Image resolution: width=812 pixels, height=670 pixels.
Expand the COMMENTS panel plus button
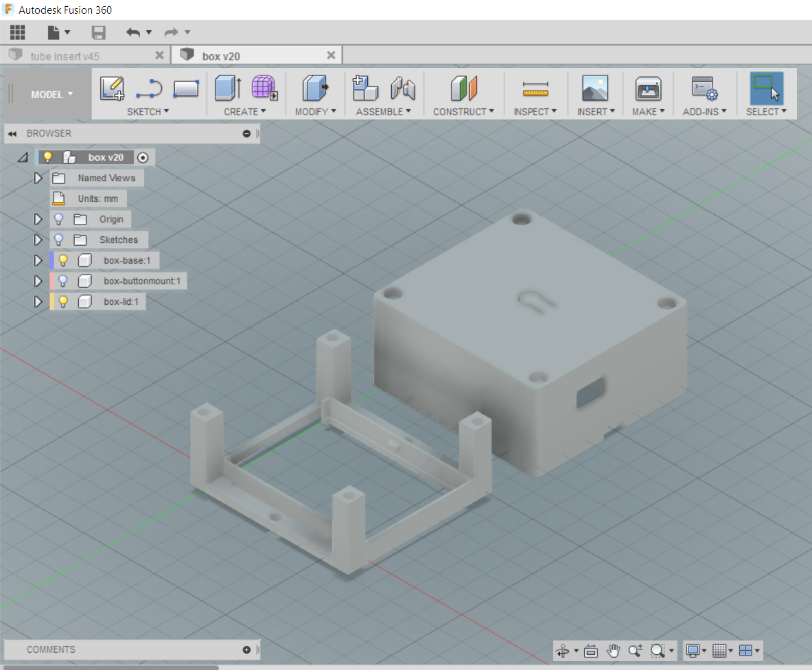(246, 650)
